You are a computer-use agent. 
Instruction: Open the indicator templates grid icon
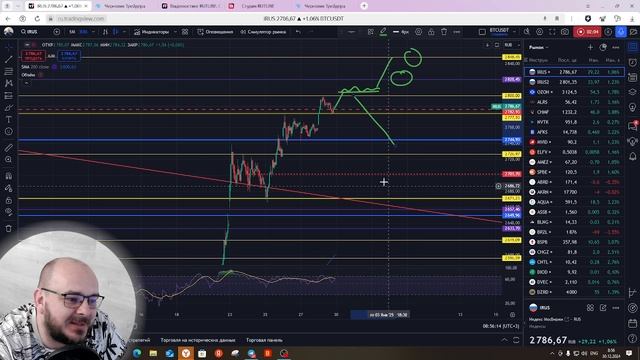[x=185, y=32]
